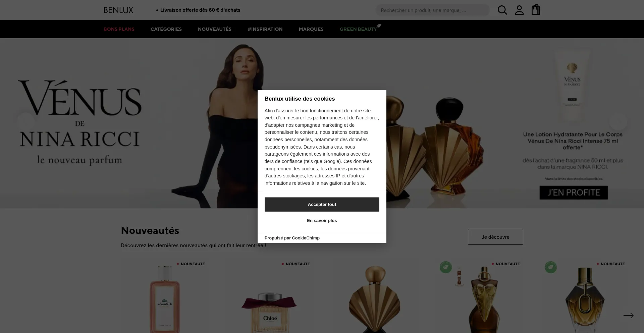Image resolution: width=644 pixels, height=333 pixels.
Task: Click the Propulsé par CookieChimp link
Action: coord(292,238)
